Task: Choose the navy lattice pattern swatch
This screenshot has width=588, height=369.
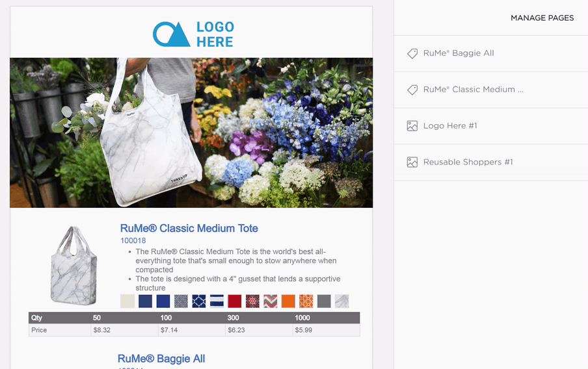Action: 199,301
